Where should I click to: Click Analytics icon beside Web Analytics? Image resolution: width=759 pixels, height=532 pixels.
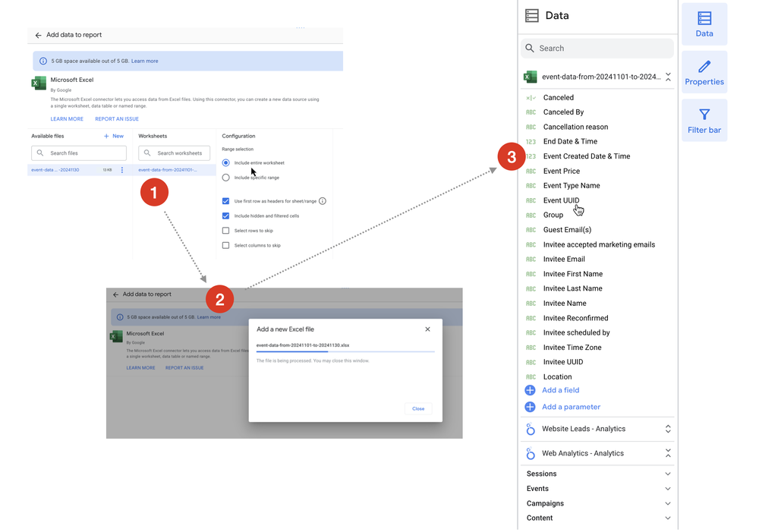click(x=531, y=454)
